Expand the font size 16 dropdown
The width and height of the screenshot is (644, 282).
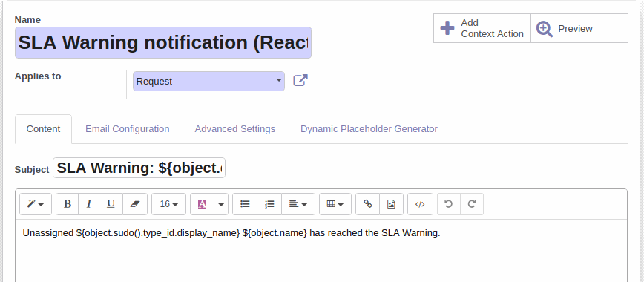169,204
